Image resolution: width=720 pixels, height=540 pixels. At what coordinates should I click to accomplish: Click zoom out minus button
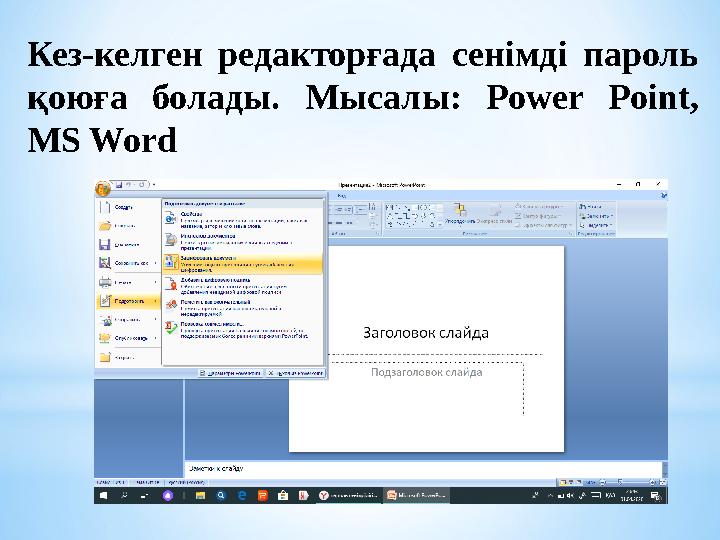(x=603, y=482)
